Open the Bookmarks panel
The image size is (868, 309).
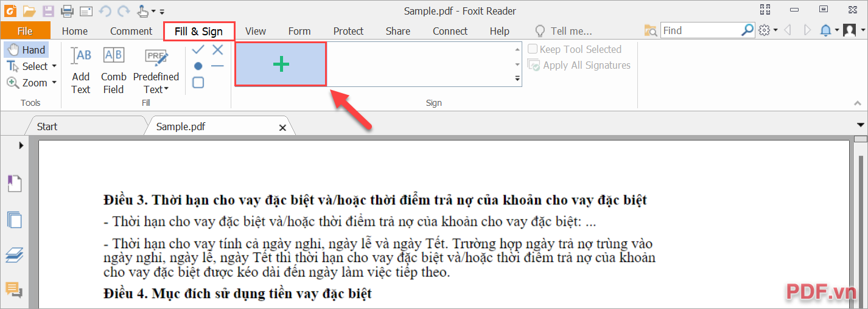[14, 182]
